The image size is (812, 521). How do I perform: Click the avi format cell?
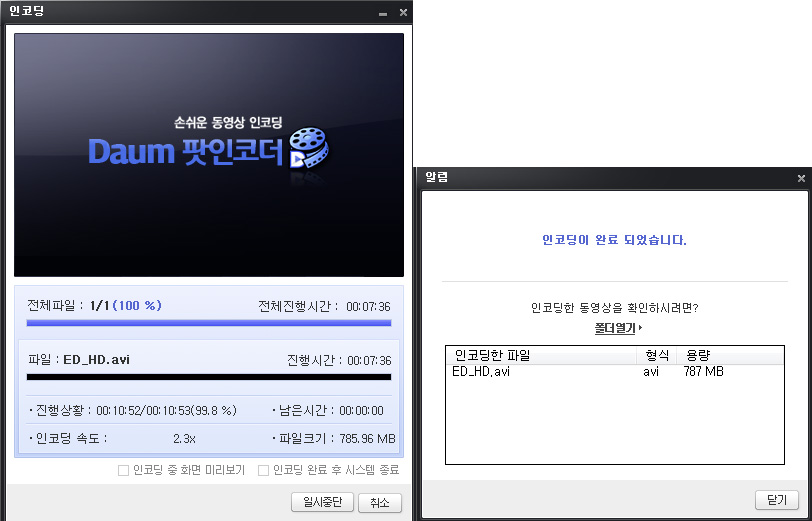651,371
